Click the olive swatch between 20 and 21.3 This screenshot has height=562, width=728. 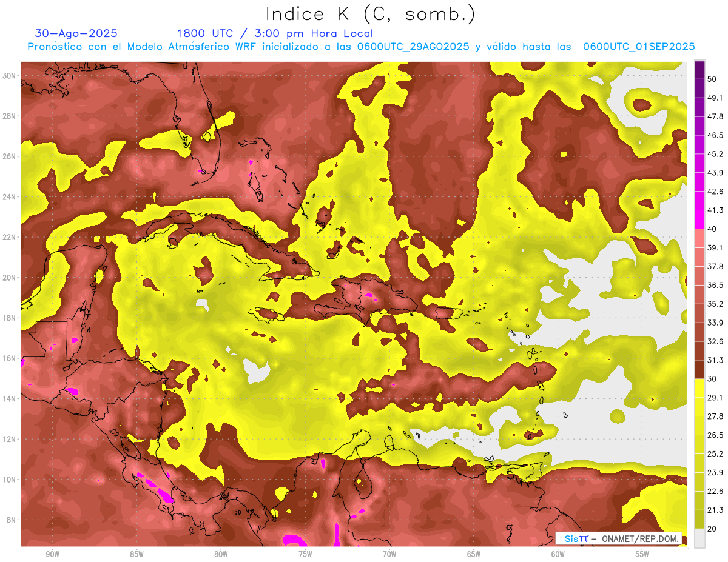(x=699, y=520)
